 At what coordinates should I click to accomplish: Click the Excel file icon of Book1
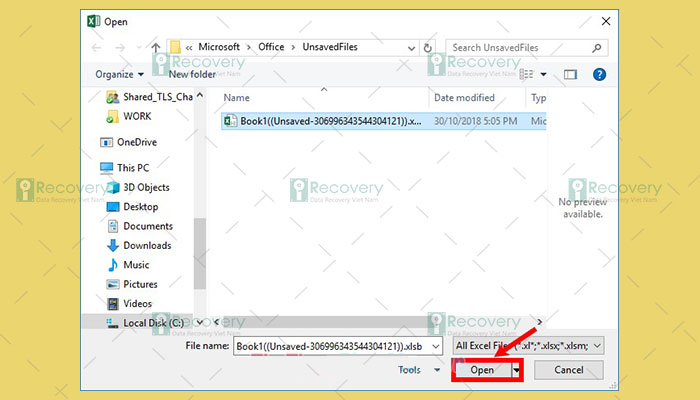point(230,121)
